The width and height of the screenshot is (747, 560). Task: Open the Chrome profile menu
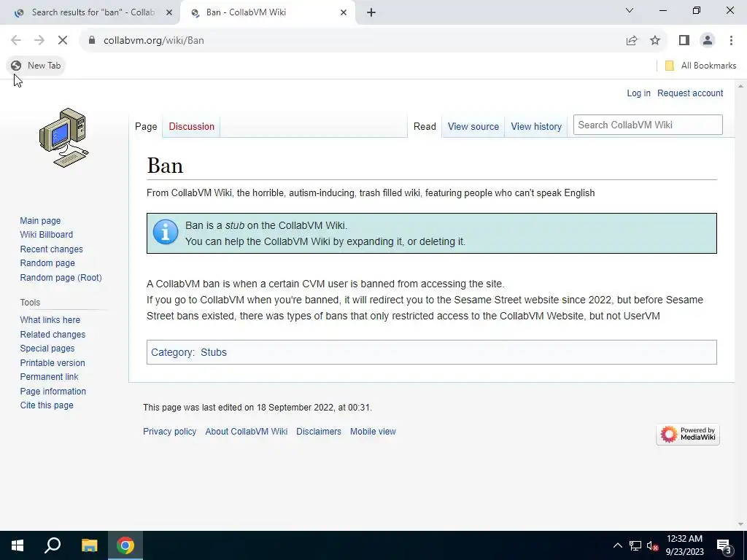pyautogui.click(x=708, y=41)
